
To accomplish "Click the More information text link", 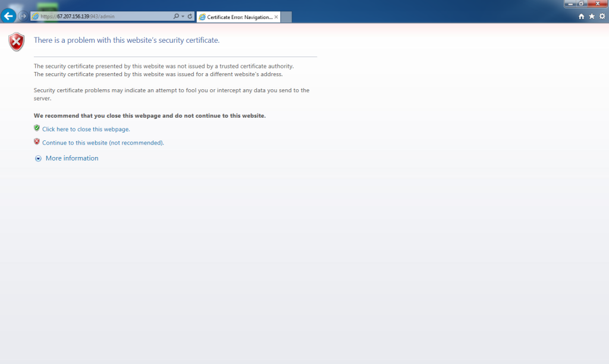I will coord(72,158).
